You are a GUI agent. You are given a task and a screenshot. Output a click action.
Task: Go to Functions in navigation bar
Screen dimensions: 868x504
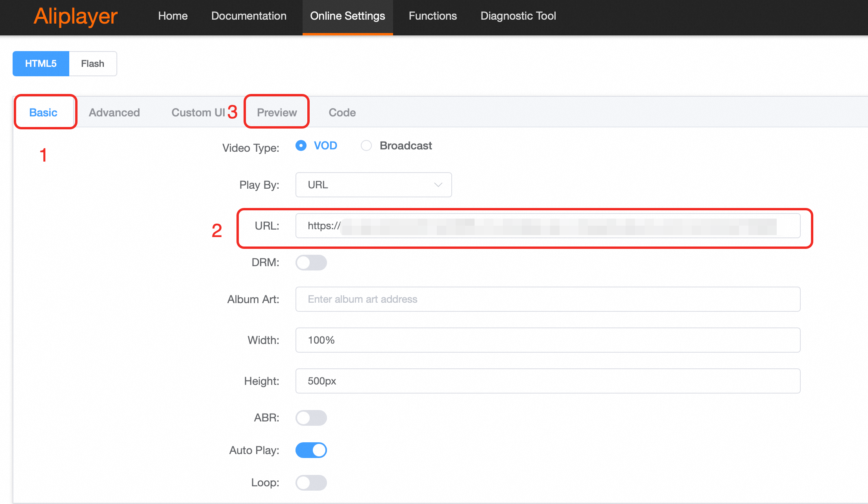pos(432,16)
